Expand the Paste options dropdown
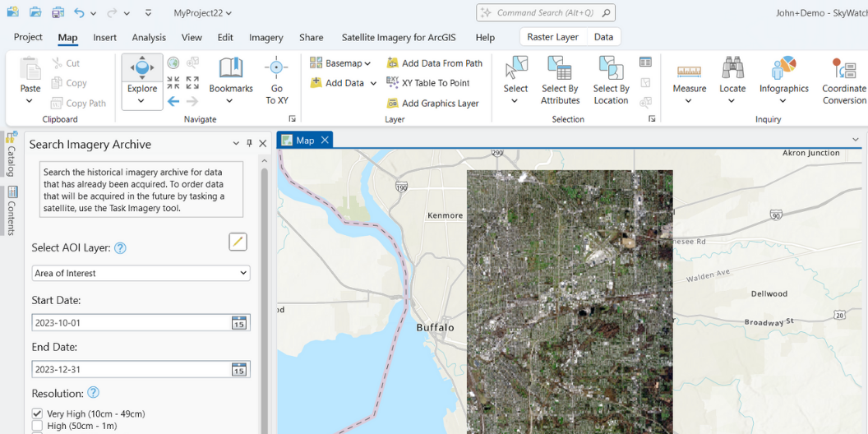The width and height of the screenshot is (868, 434). [30, 100]
